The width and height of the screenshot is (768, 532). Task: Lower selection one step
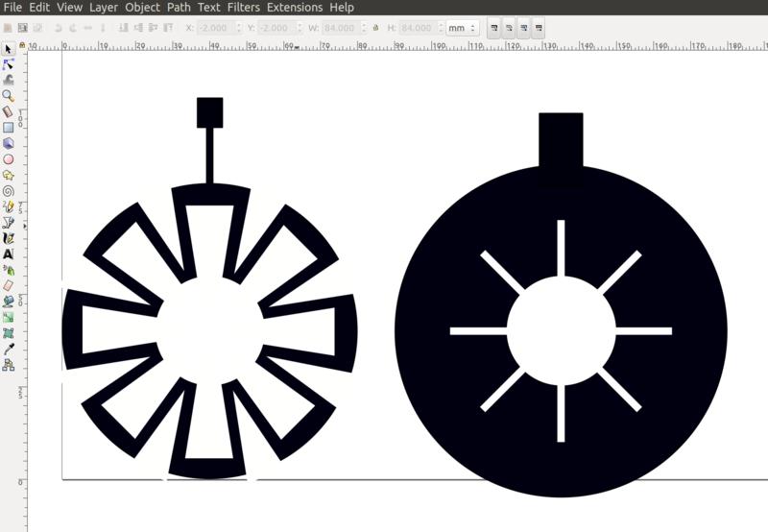coord(138,28)
